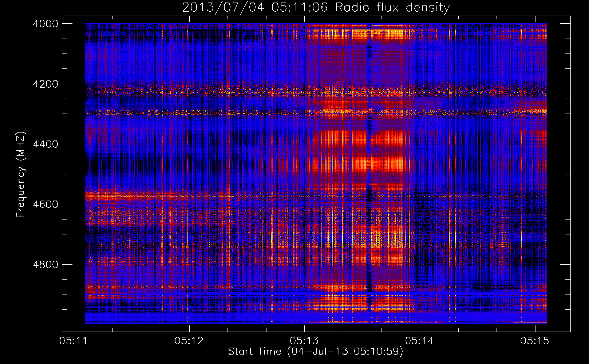The height and width of the screenshot is (364, 589).
Task: Click the 4600 frequency tick label
Action: 46,204
